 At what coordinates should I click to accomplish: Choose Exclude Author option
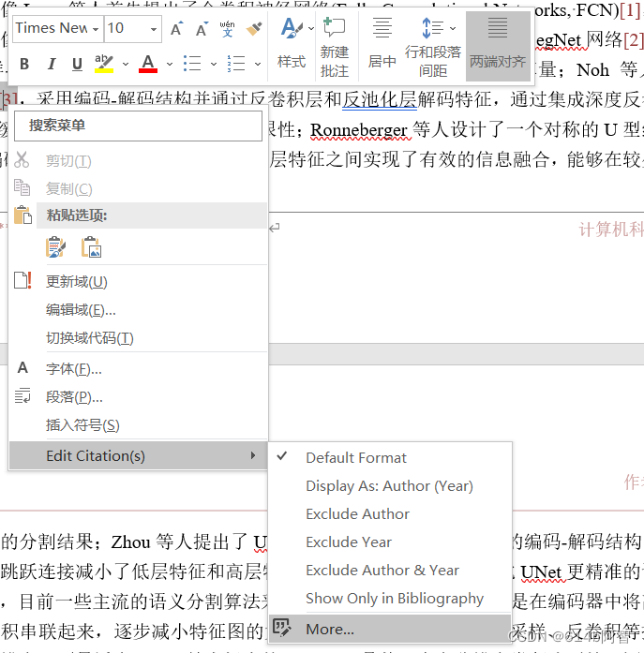390,514
